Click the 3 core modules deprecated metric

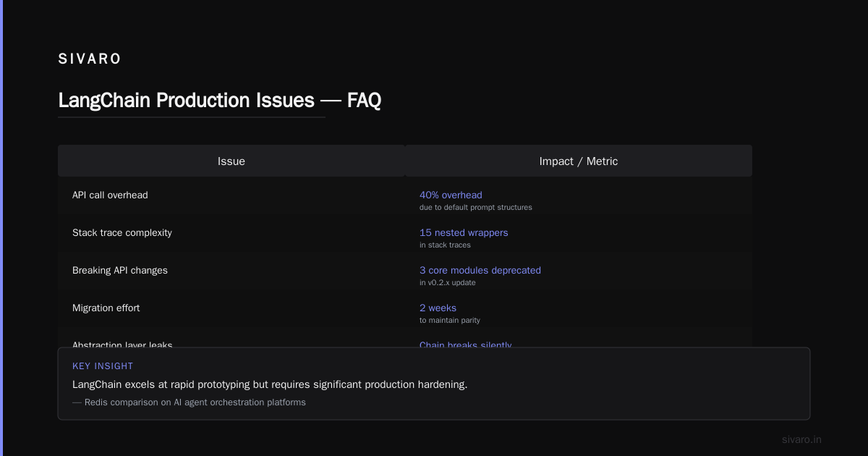tap(480, 270)
